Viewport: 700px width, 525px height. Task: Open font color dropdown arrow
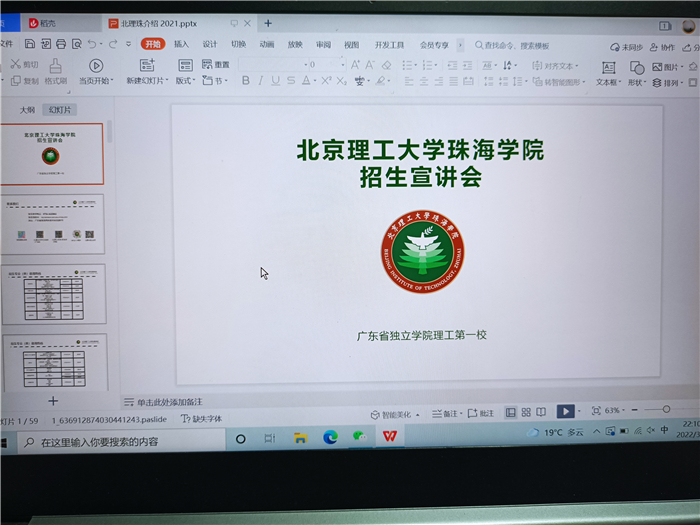coord(315,81)
